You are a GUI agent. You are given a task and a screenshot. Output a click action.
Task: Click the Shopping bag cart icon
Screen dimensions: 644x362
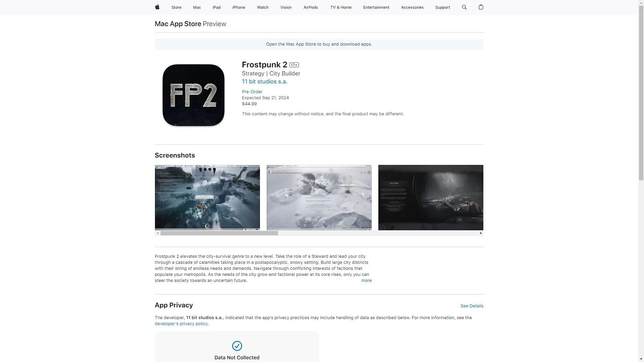[x=481, y=7]
